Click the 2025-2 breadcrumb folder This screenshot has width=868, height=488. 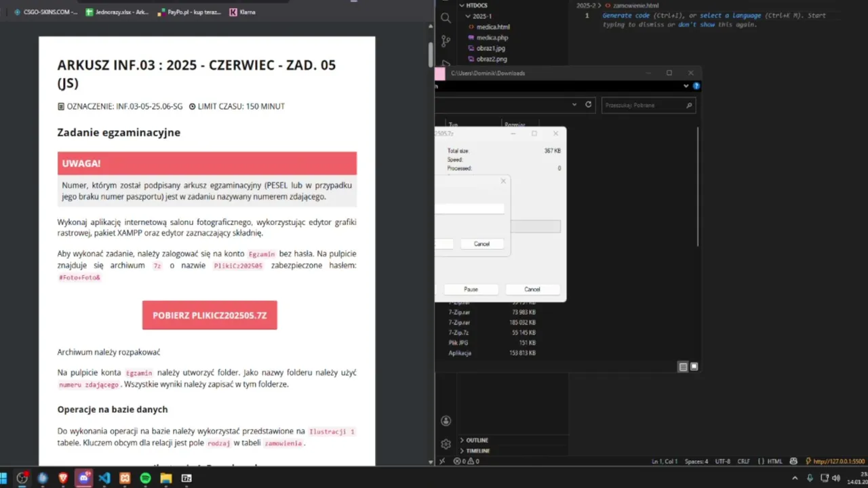pyautogui.click(x=586, y=5)
